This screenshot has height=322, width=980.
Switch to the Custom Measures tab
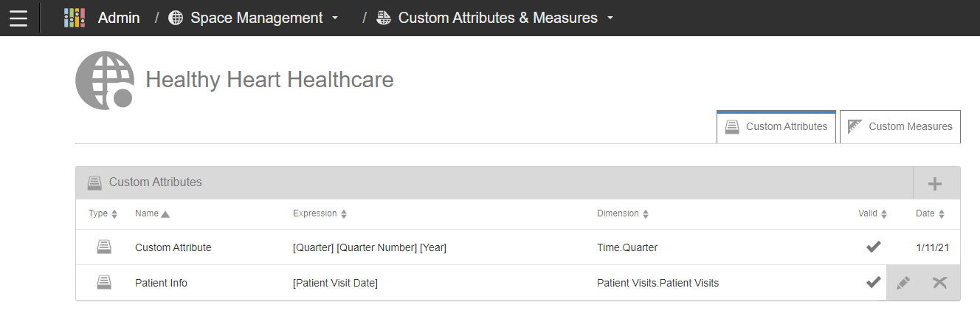coord(900,126)
